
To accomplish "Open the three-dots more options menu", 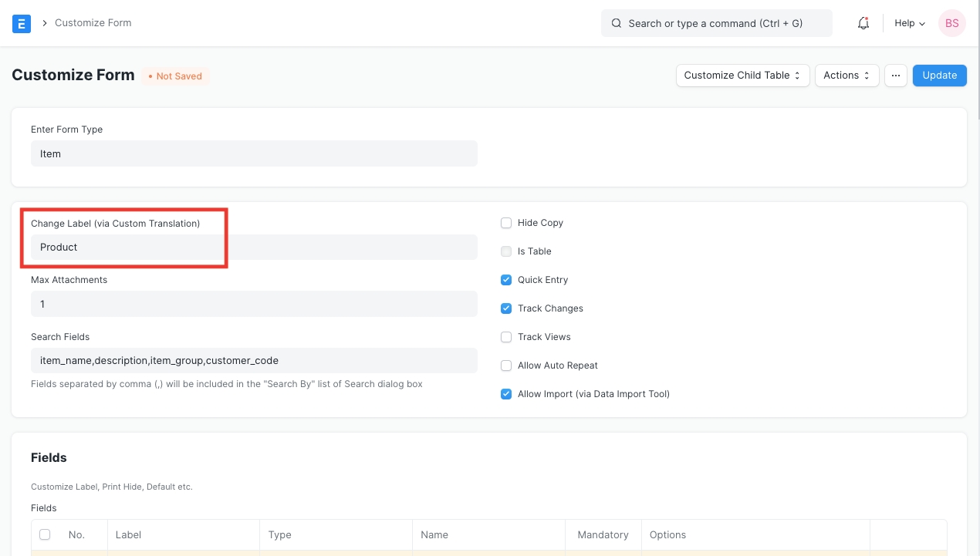I will (x=895, y=76).
